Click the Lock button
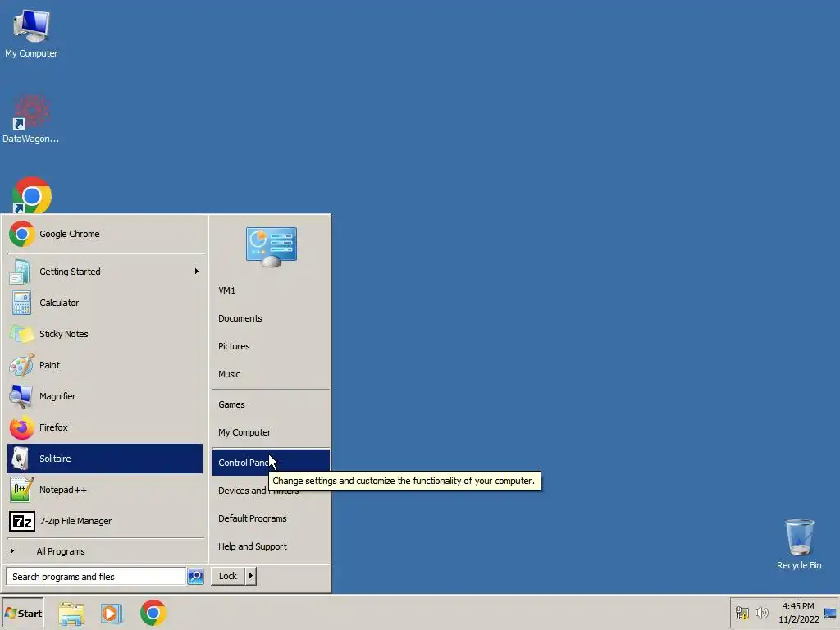Image resolution: width=840 pixels, height=630 pixels. (x=228, y=576)
